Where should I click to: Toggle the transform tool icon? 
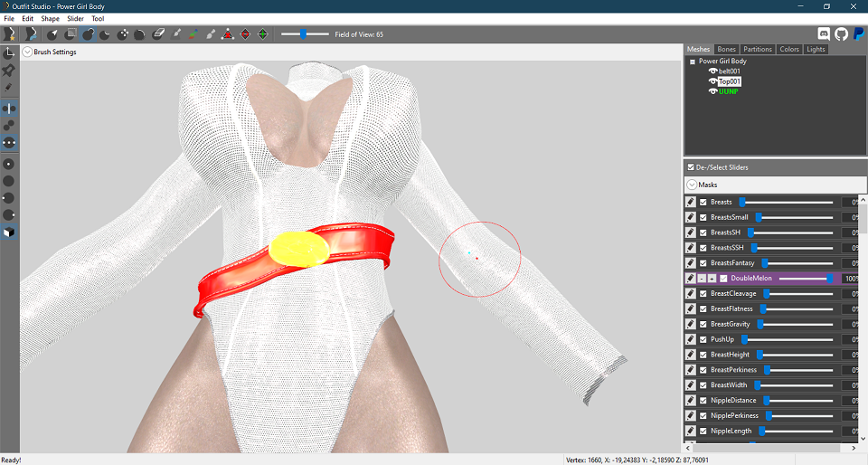click(9, 53)
